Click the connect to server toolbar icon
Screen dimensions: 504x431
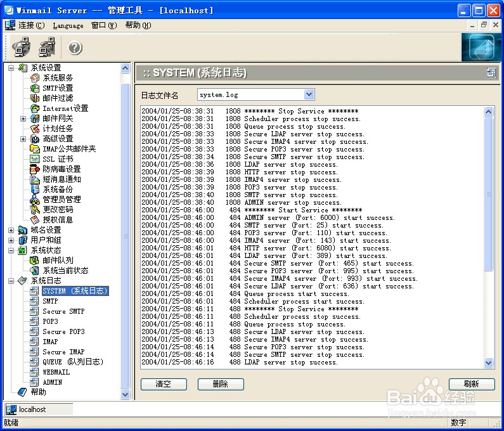pos(21,48)
